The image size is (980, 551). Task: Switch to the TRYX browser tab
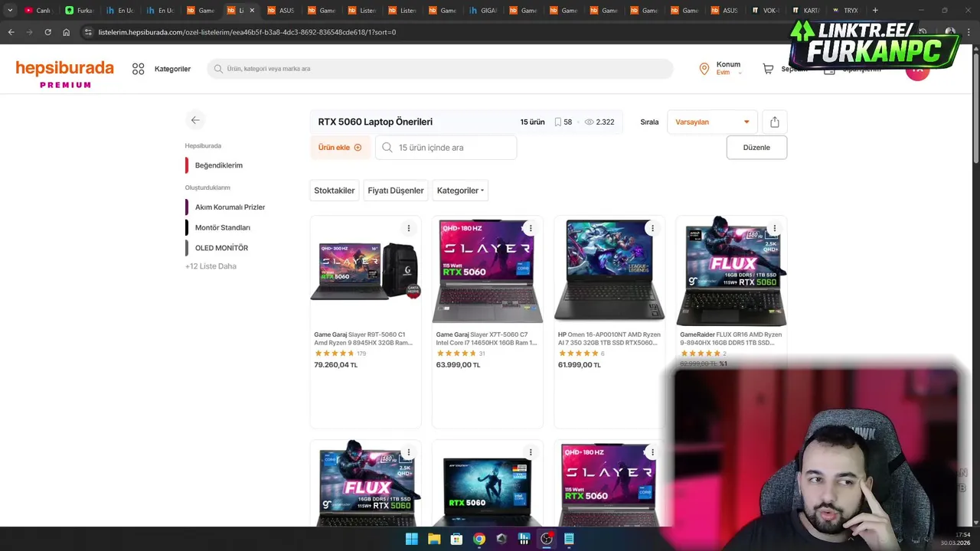coord(845,11)
